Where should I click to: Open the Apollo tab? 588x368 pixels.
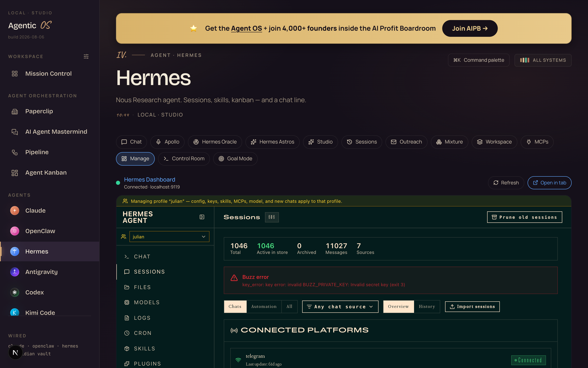pyautogui.click(x=167, y=142)
